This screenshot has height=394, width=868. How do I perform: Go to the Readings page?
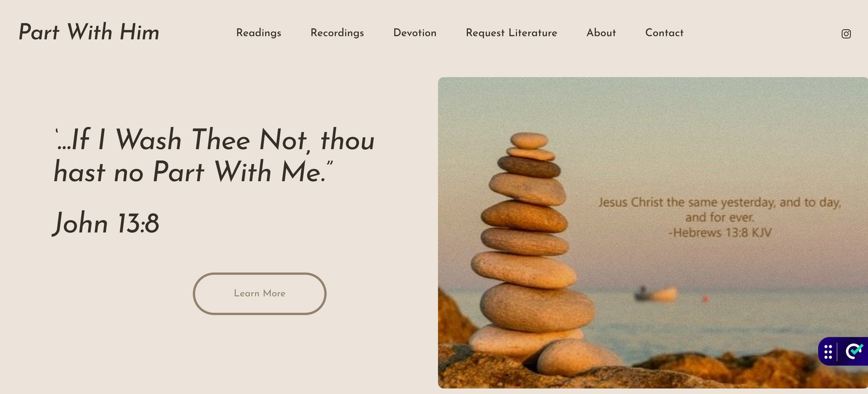pyautogui.click(x=259, y=33)
